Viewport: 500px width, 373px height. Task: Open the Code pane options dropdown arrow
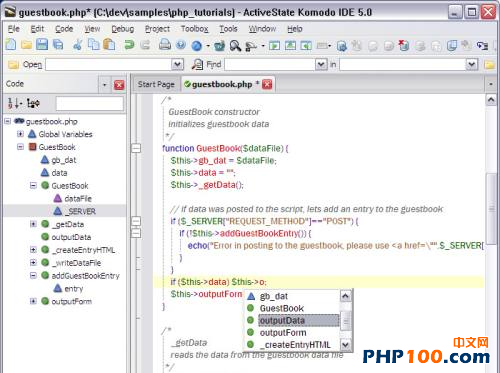pos(104,85)
